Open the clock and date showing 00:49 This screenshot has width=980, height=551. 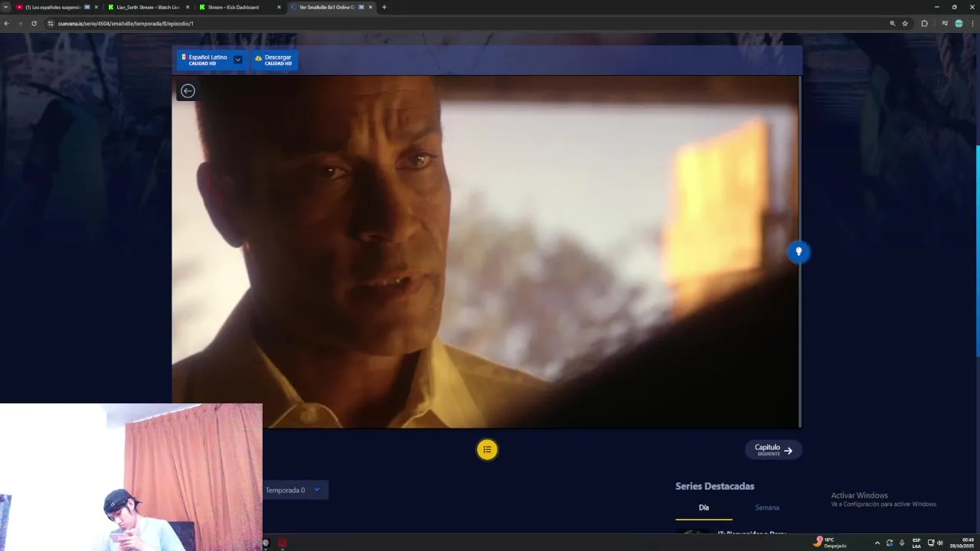coord(963,543)
